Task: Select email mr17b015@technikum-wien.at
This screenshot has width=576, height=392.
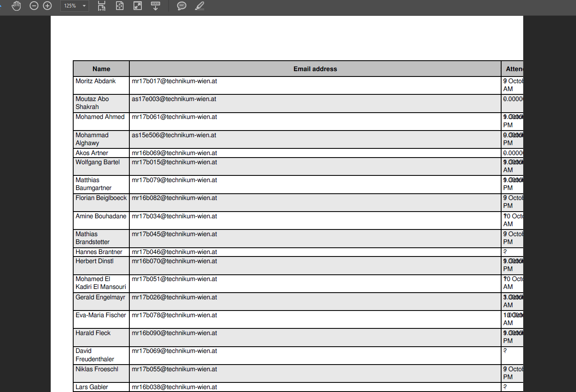Action: point(174,162)
